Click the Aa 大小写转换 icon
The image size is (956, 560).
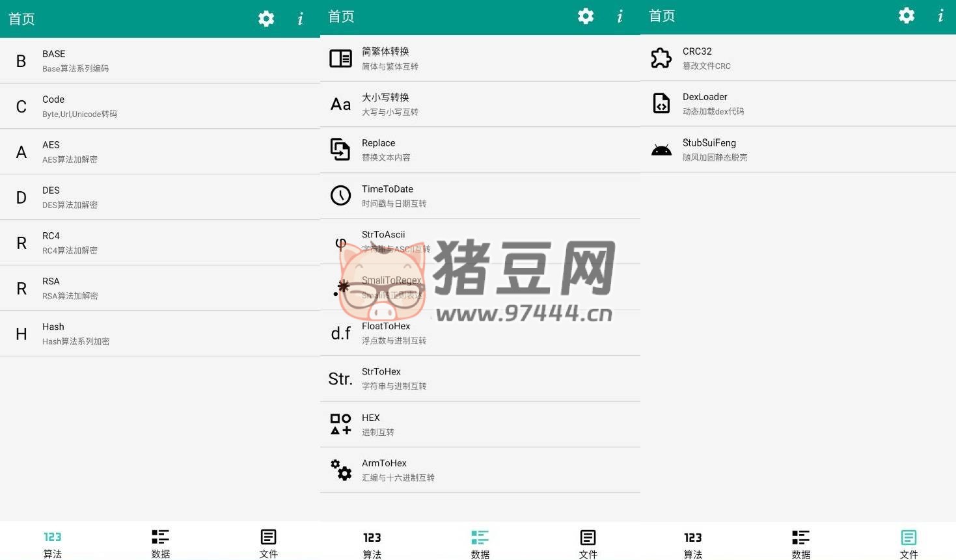(x=340, y=104)
